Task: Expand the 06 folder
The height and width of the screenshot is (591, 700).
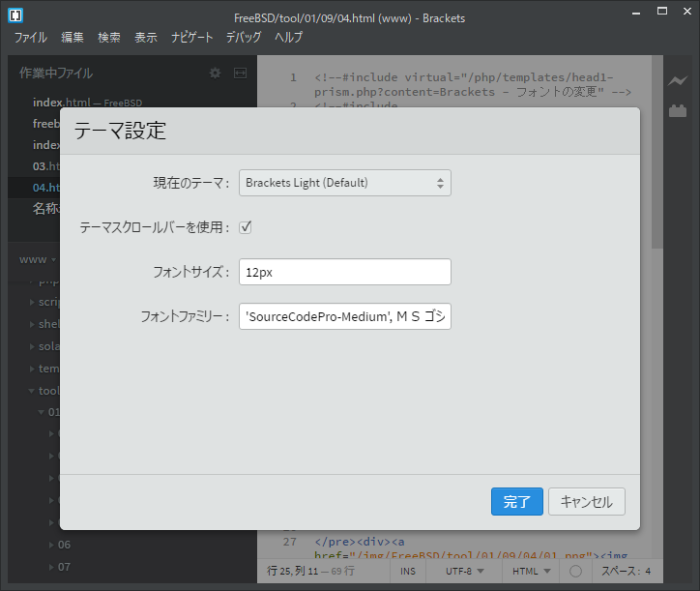Action: click(x=51, y=545)
